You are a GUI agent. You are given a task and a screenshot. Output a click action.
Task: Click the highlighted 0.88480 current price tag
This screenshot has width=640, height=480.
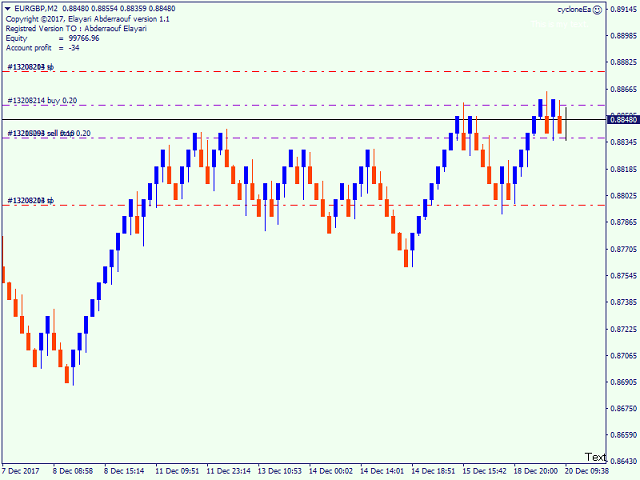[x=623, y=120]
